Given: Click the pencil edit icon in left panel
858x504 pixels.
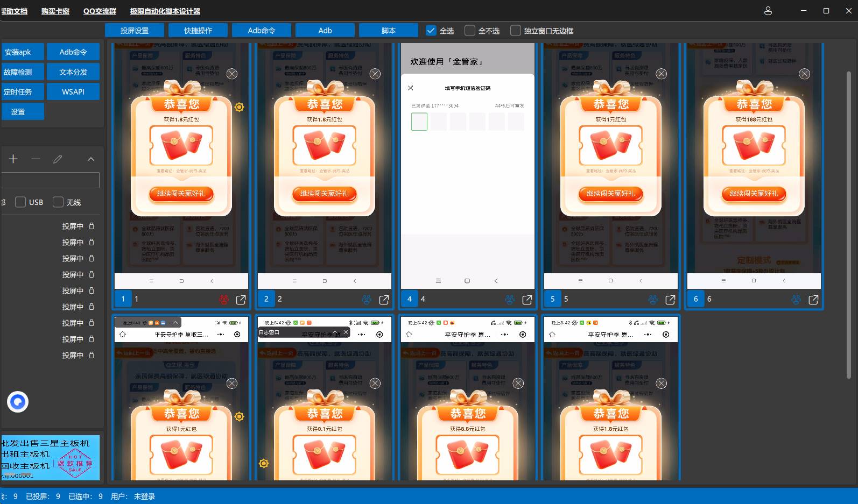Looking at the screenshot, I should 58,159.
